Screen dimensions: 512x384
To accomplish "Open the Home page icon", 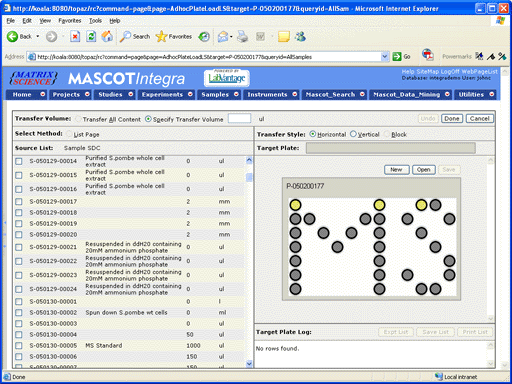I will (107, 36).
